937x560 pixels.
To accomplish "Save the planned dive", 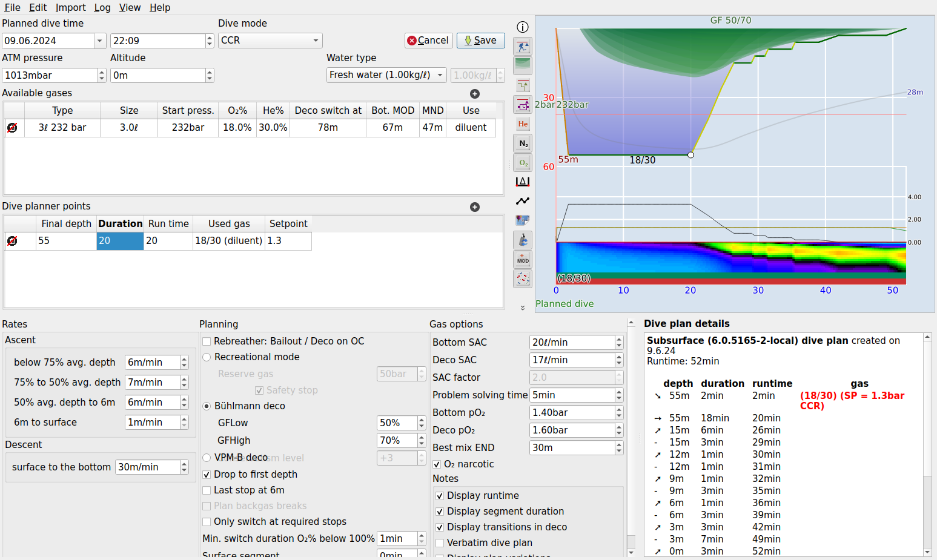I will coord(480,40).
